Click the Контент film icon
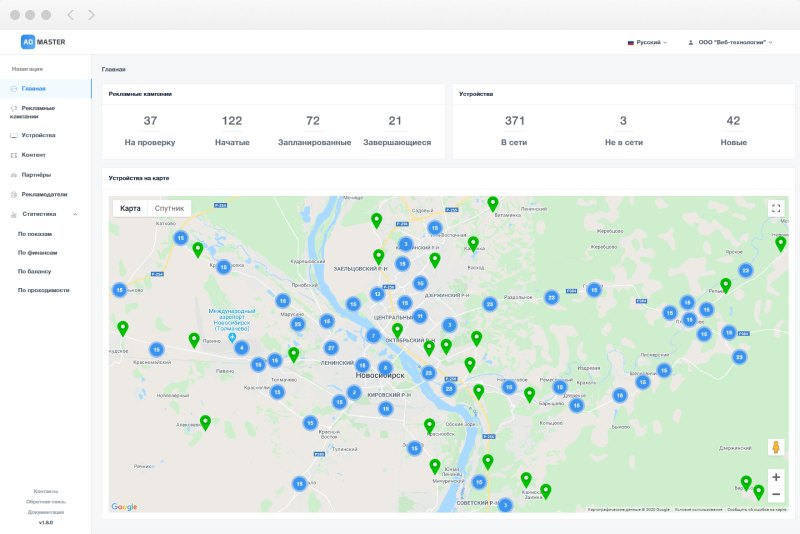This screenshot has width=800, height=534. (14, 155)
